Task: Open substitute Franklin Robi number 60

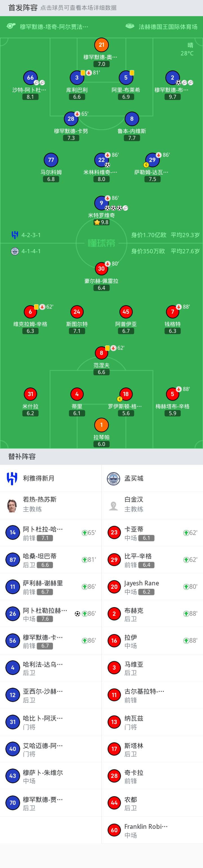Action: click(152, 830)
